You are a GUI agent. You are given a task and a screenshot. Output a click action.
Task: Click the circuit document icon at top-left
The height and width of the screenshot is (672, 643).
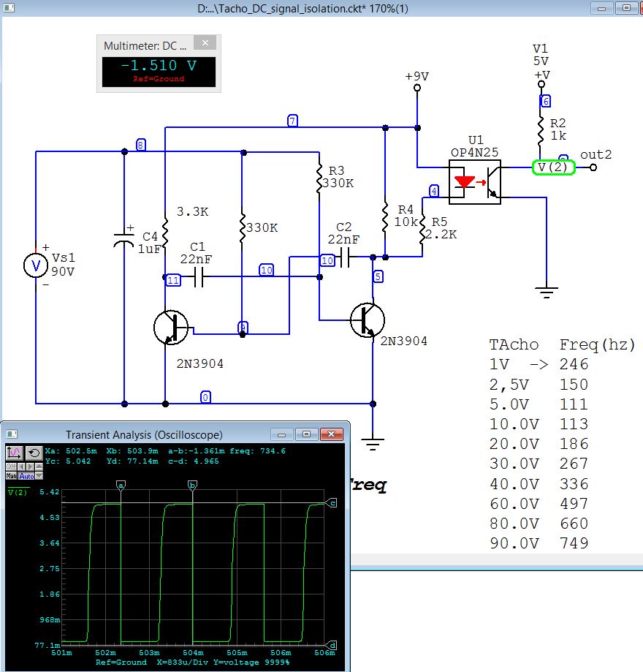click(x=9, y=8)
